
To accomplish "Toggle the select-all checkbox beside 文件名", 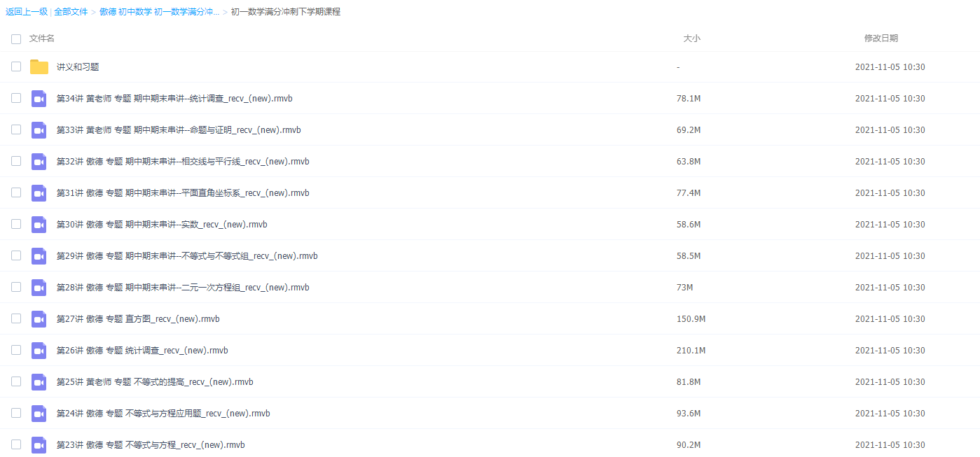I will (x=16, y=39).
